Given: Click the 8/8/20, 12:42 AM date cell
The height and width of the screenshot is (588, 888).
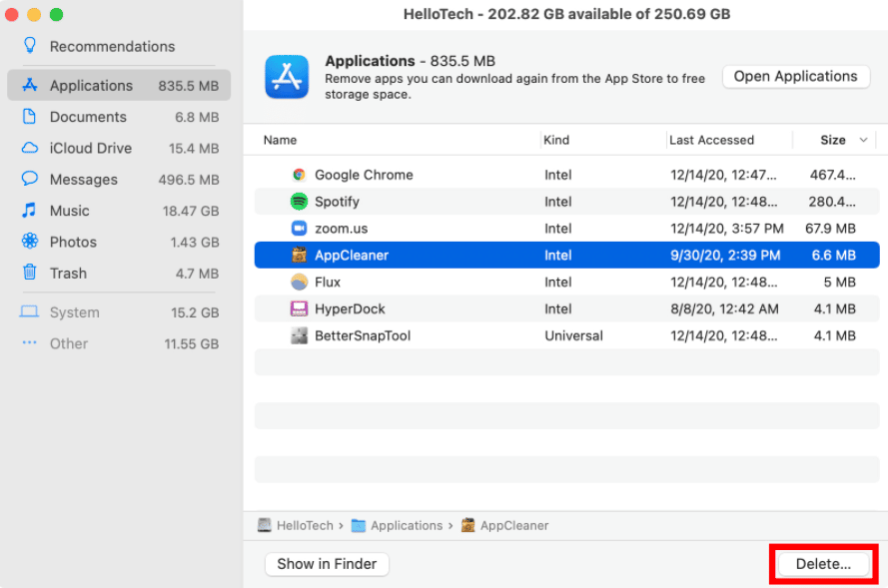Looking at the screenshot, I should click(x=724, y=309).
